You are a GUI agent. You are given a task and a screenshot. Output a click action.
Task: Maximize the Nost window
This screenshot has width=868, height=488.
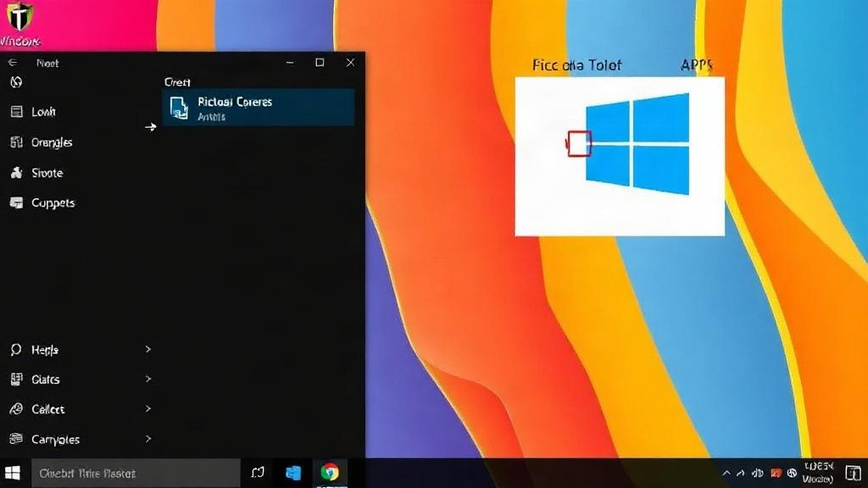320,63
